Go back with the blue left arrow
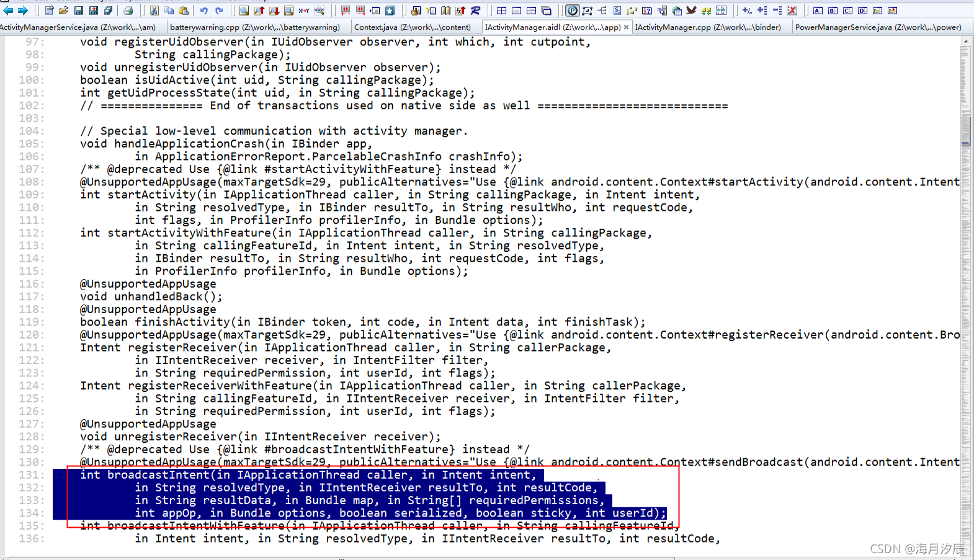The height and width of the screenshot is (560, 974). point(8,11)
